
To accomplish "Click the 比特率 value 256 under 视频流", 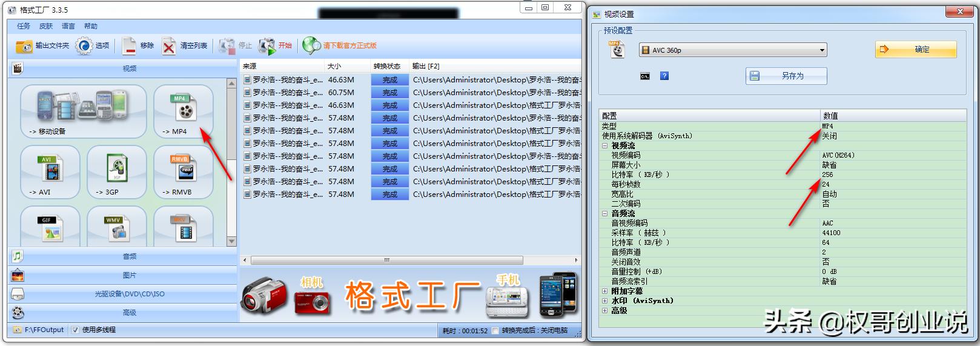I will tap(827, 175).
